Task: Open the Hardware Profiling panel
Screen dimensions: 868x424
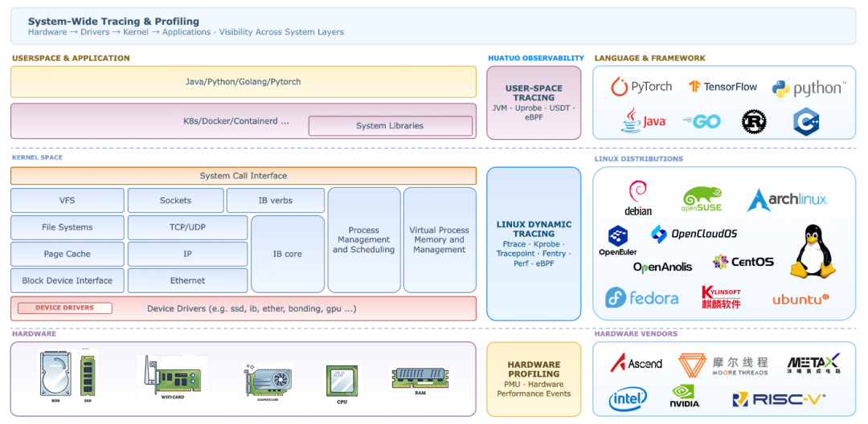Action: point(534,379)
